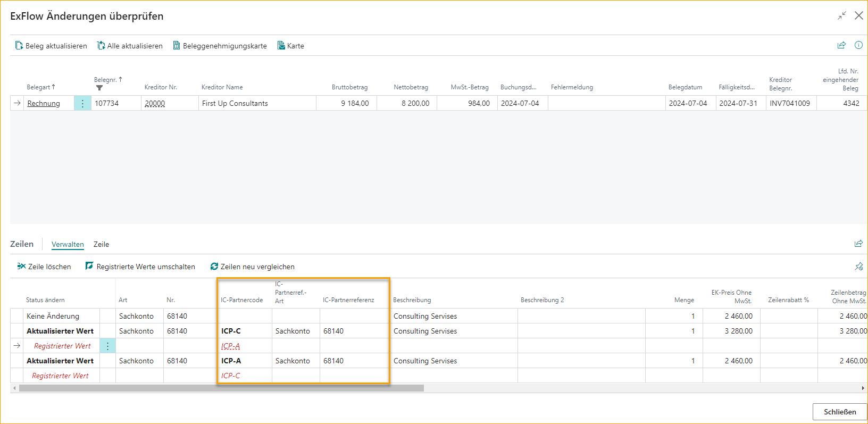Select the Bruttobetrag 9 184,00 cell
Screen dimensions: 868x424
(x=346, y=103)
